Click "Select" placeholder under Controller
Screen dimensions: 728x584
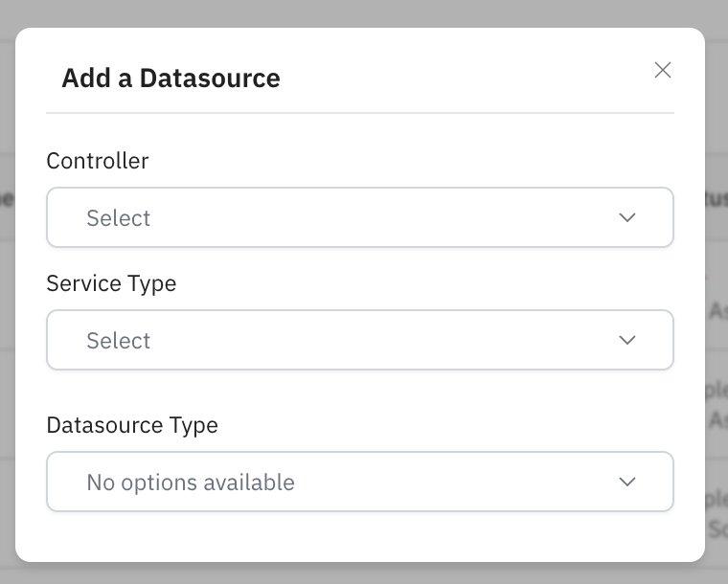118,218
